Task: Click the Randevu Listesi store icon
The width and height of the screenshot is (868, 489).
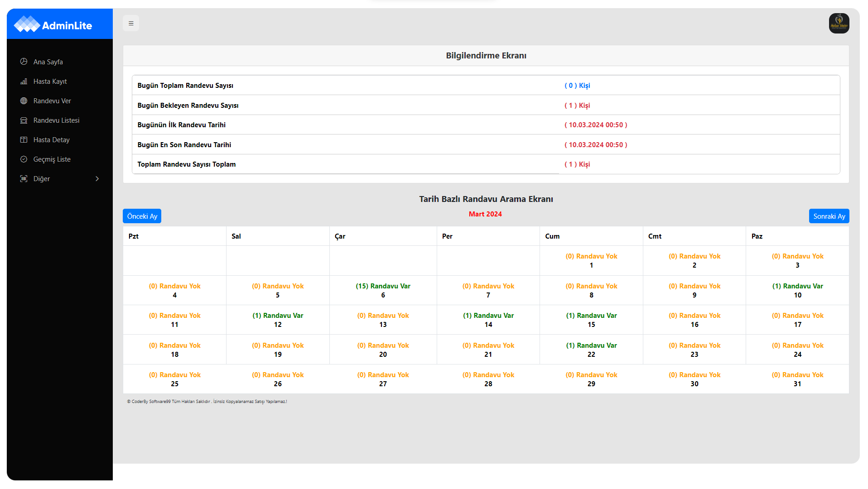Action: 24,120
